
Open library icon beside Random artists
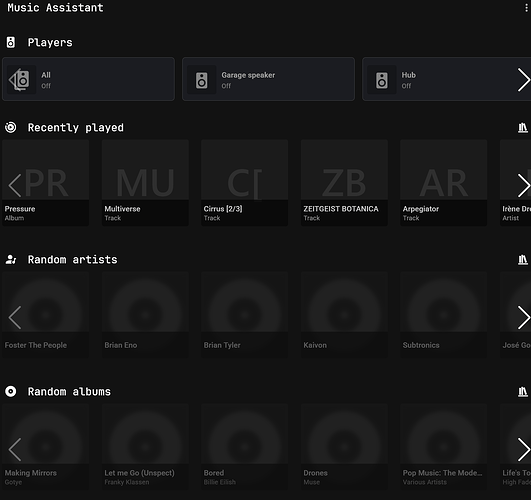coord(523,260)
